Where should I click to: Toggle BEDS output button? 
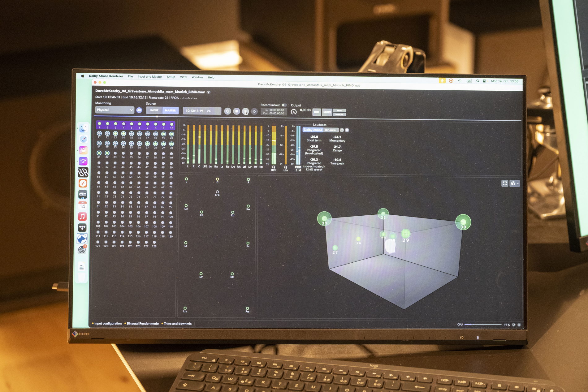339,110
